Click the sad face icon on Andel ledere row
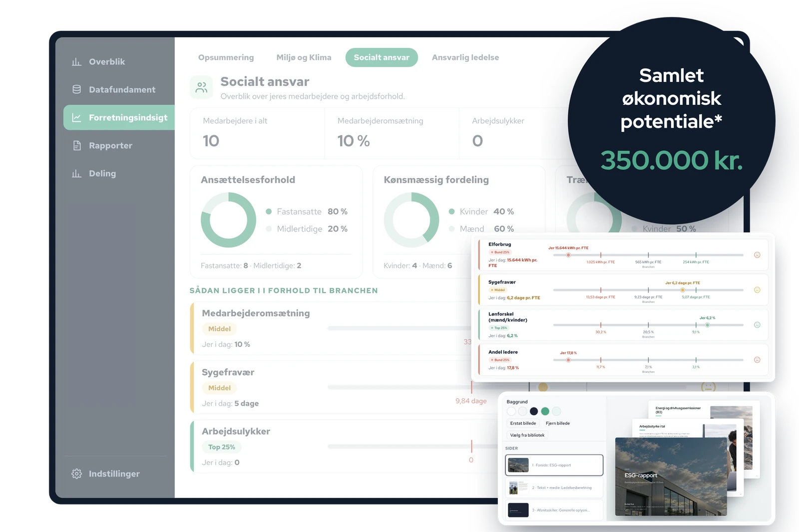Viewport: 799px width, 532px height. (757, 360)
